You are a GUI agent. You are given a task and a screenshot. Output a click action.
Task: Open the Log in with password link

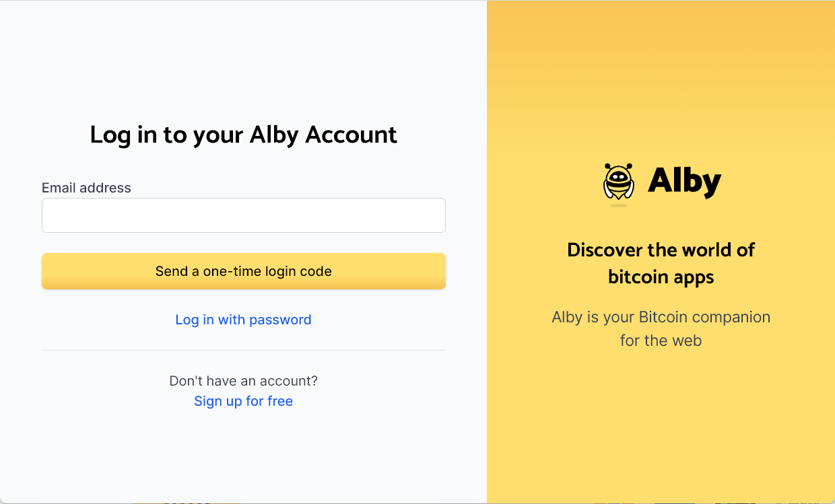[243, 320]
